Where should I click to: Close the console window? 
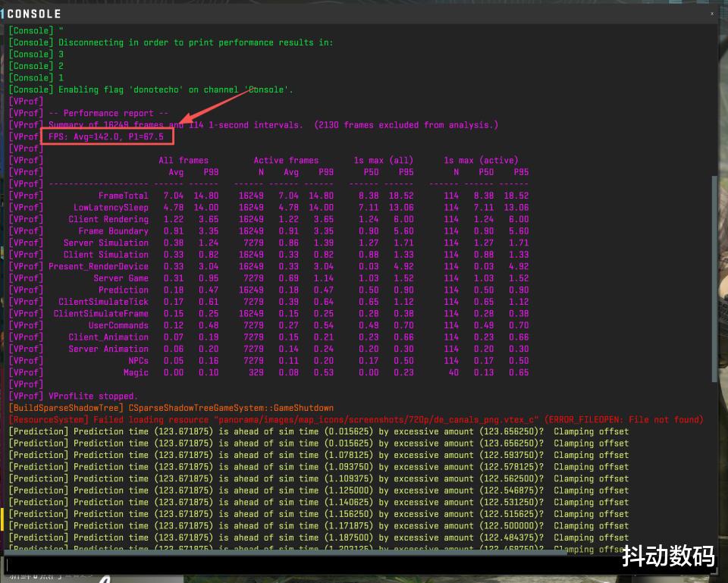pos(712,13)
